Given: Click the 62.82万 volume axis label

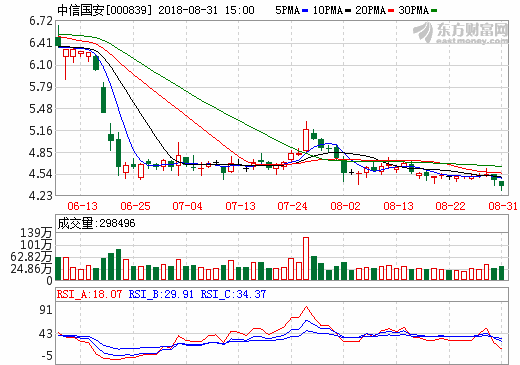Looking at the screenshot, I should click(x=31, y=257).
